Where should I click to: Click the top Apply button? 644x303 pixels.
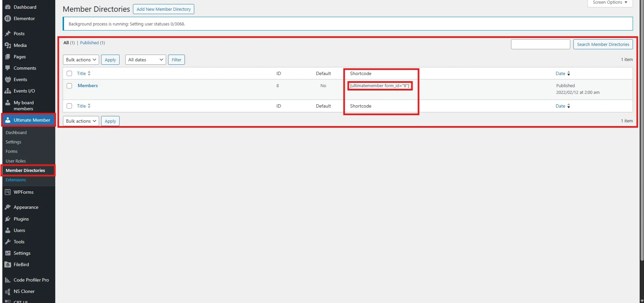point(110,60)
